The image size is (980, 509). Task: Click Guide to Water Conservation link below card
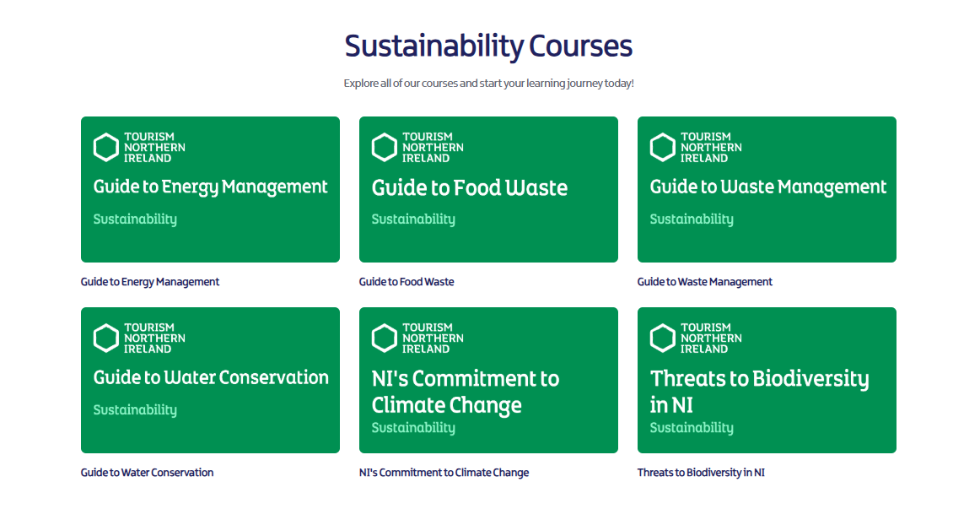pos(148,473)
